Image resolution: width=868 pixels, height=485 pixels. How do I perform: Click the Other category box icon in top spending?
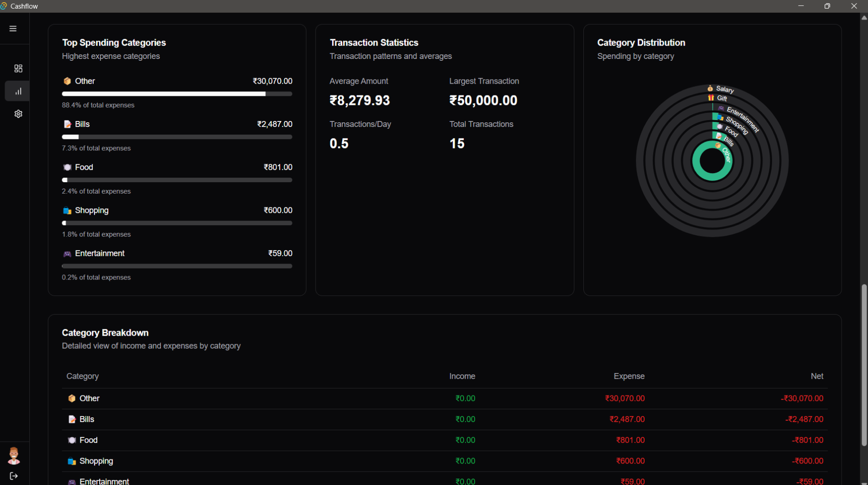pos(67,81)
